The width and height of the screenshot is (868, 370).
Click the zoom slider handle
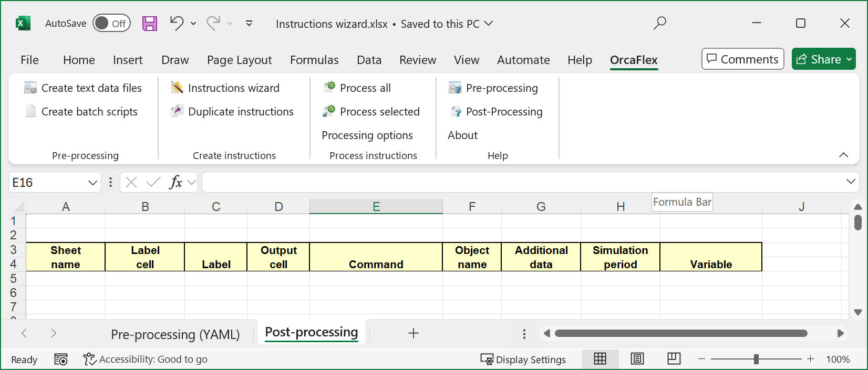[x=756, y=359]
